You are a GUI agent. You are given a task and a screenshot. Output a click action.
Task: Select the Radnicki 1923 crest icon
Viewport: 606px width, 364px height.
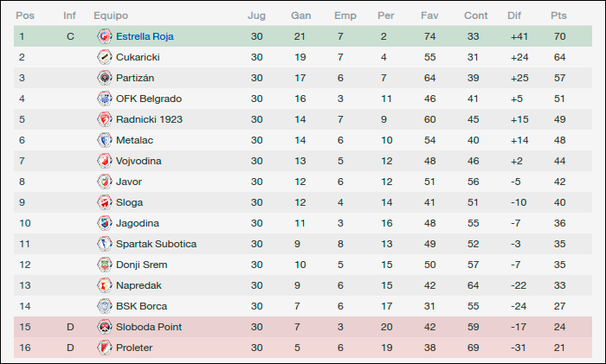pos(105,119)
